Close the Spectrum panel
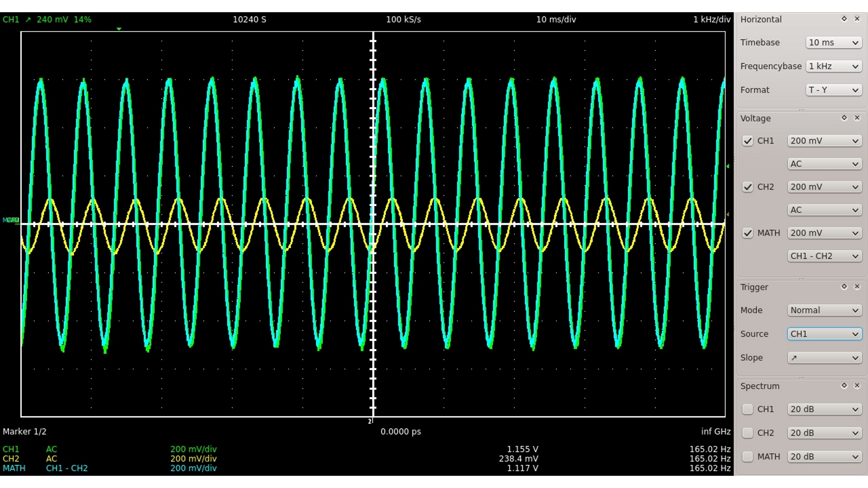 [x=857, y=385]
